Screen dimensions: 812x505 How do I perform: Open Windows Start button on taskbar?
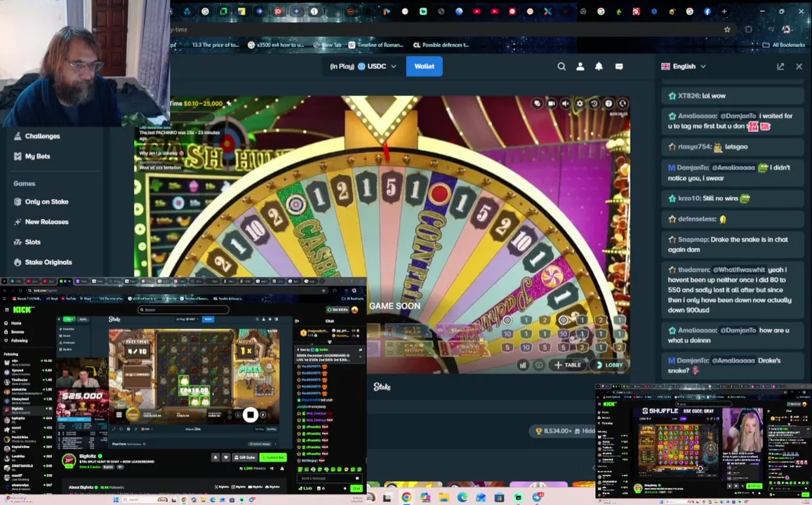(x=116, y=500)
